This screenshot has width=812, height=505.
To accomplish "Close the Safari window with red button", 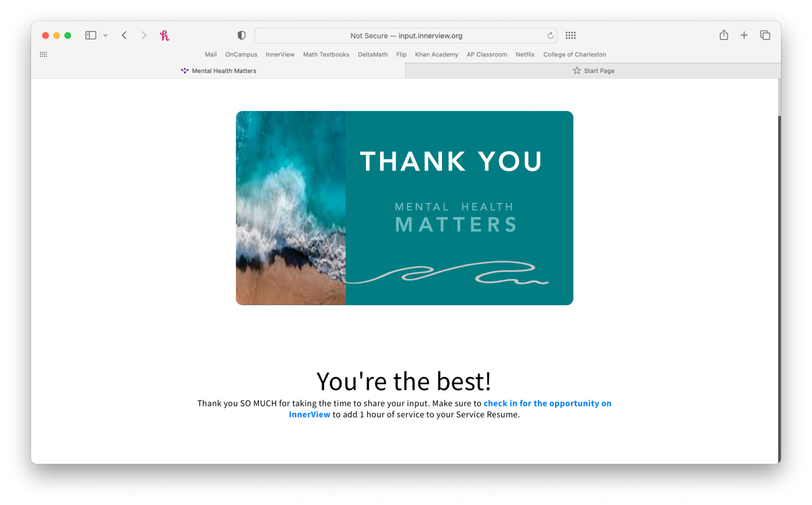I will [x=45, y=36].
